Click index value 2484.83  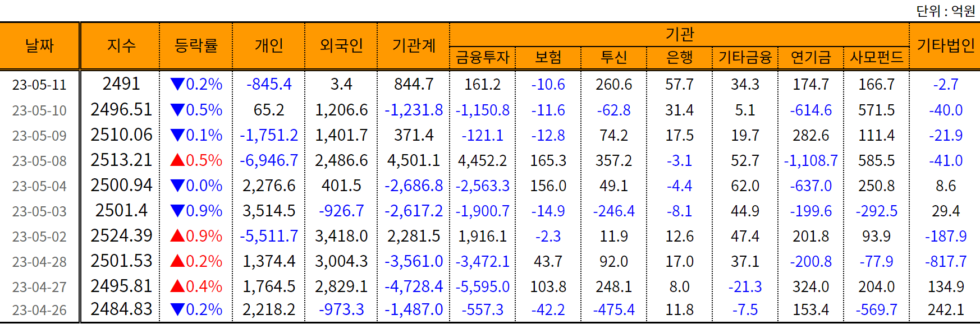[121, 309]
